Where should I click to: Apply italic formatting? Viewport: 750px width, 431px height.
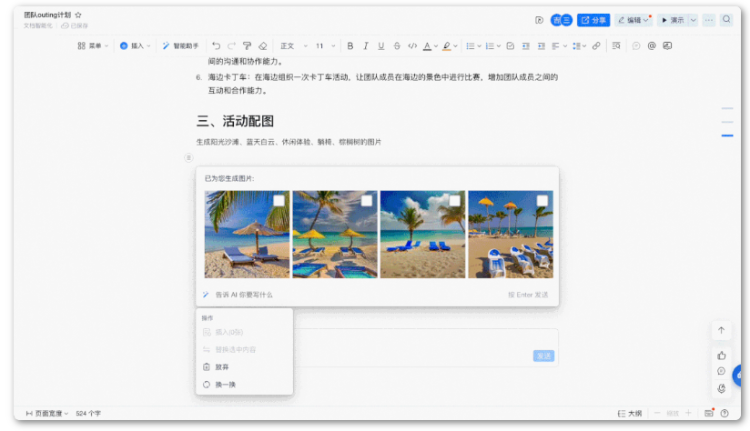coord(366,46)
